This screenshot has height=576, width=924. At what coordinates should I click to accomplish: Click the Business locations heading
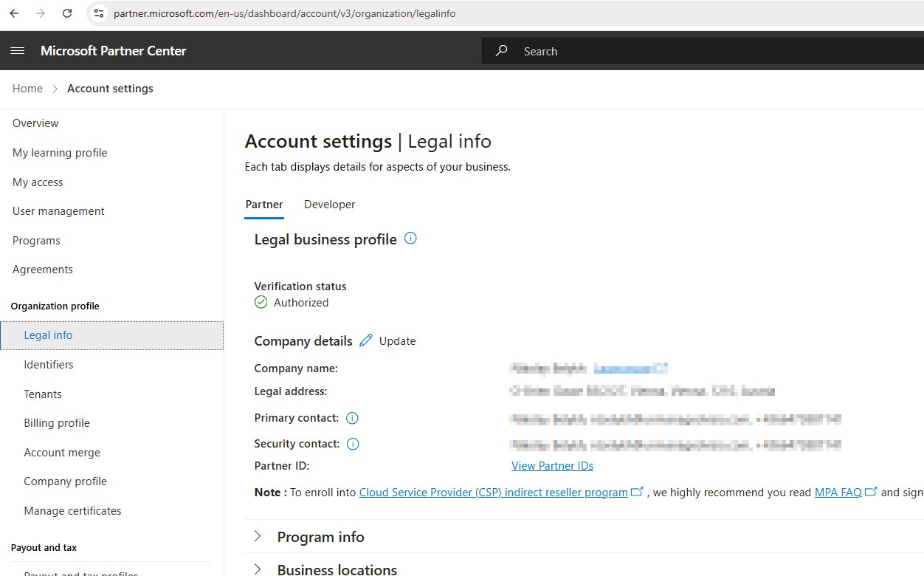[x=337, y=569]
